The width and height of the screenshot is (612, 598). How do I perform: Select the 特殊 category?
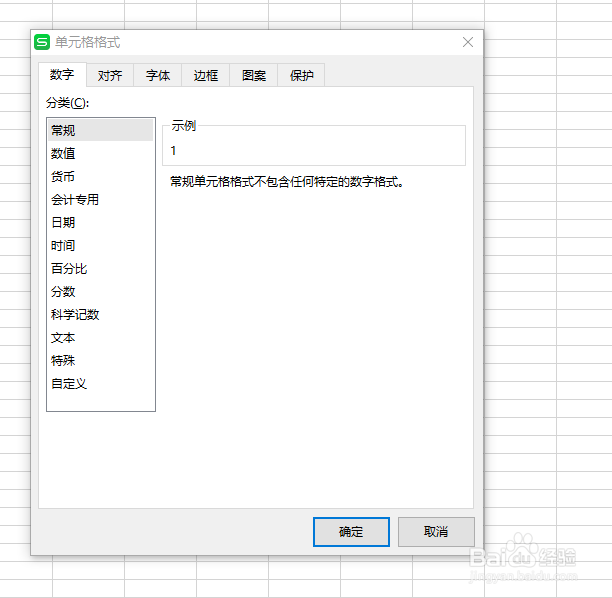click(x=101, y=361)
